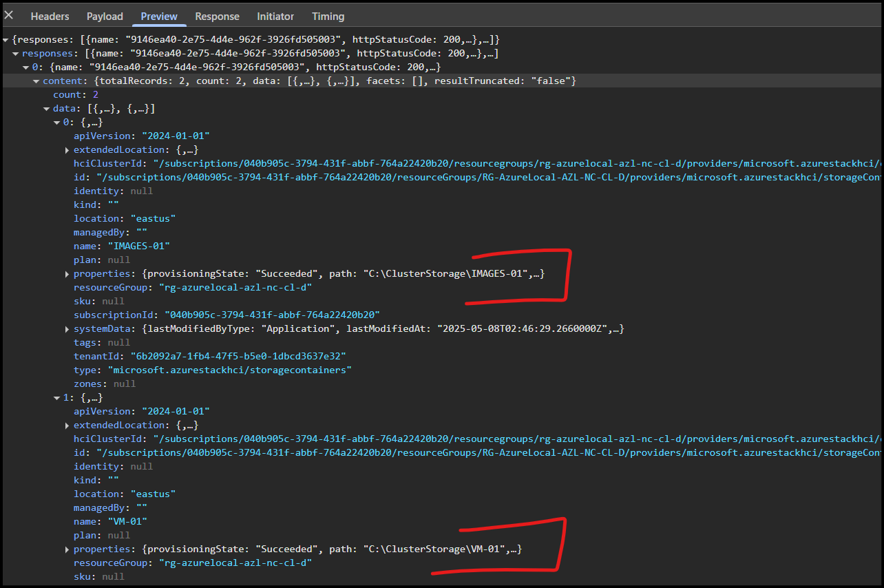This screenshot has height=588, width=884.
Task: Click name value "VM-01"
Action: pos(127,522)
